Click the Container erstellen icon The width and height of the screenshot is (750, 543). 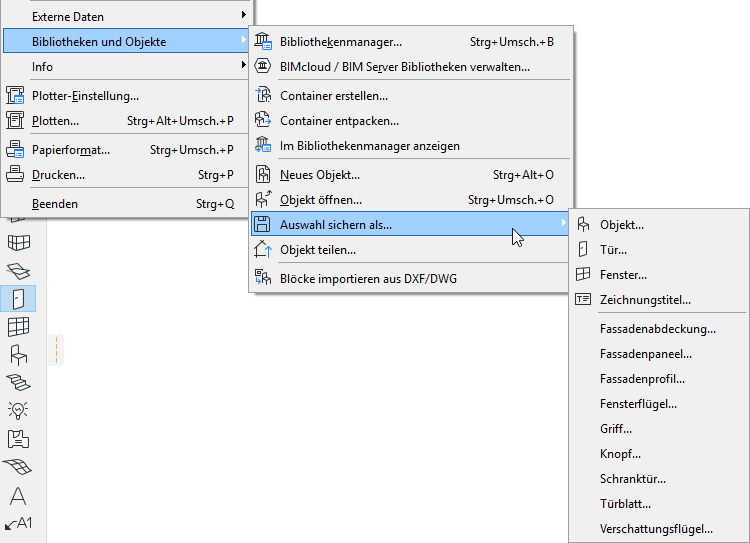pyautogui.click(x=263, y=95)
